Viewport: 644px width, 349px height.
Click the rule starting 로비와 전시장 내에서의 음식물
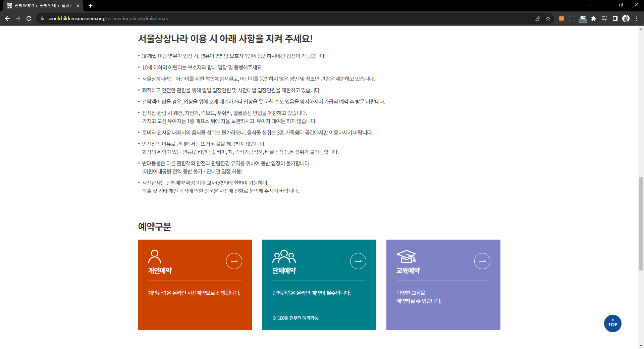(258, 133)
